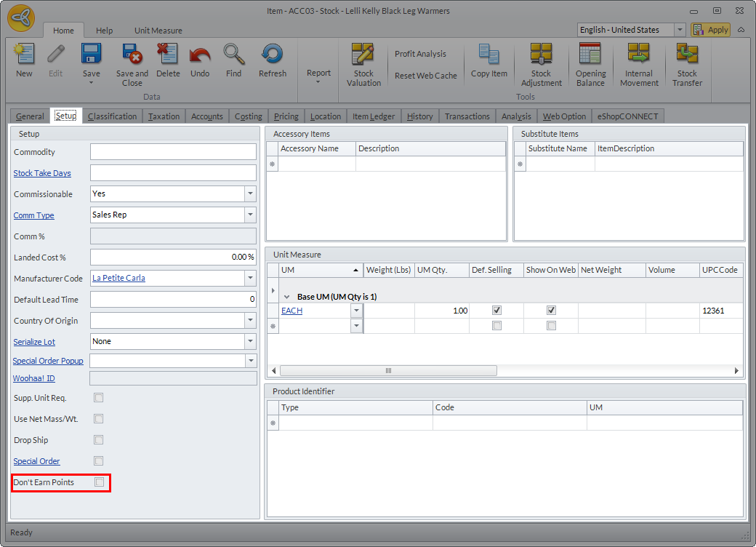The height and width of the screenshot is (547, 756).
Task: Click the New item icon
Action: pyautogui.click(x=24, y=60)
